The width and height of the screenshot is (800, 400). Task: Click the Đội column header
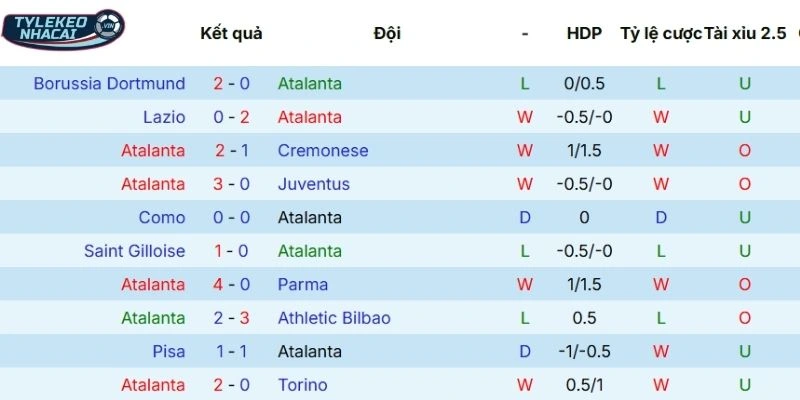pos(387,33)
